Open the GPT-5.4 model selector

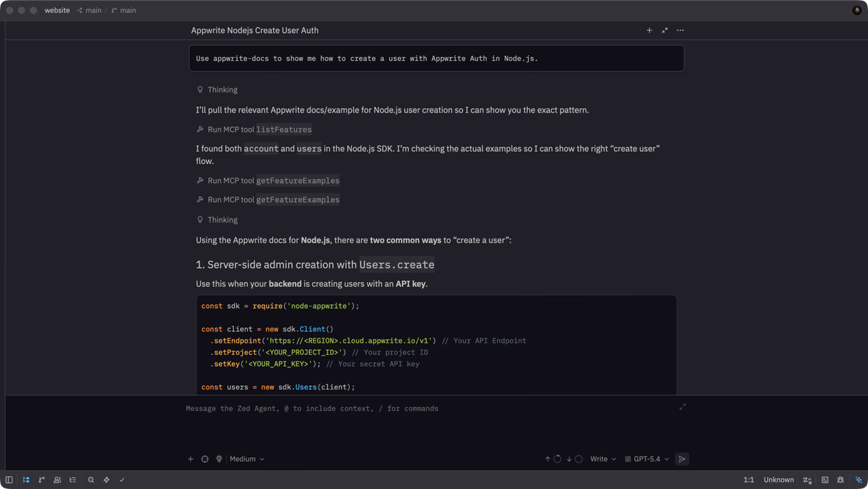pyautogui.click(x=647, y=459)
